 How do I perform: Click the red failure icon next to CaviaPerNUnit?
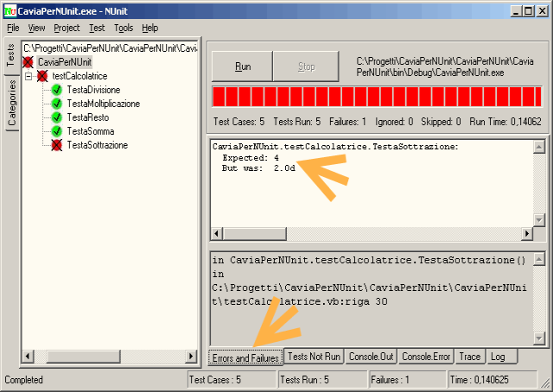pos(28,62)
